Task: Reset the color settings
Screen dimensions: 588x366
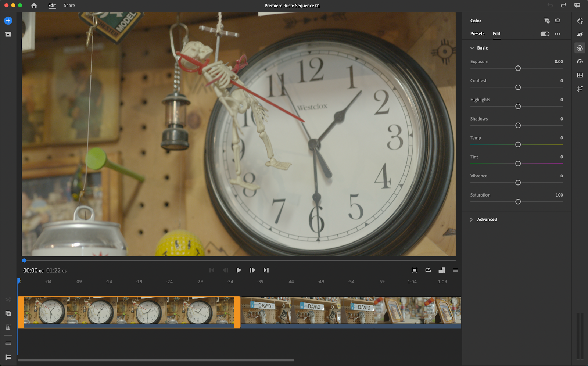Action: [557, 21]
